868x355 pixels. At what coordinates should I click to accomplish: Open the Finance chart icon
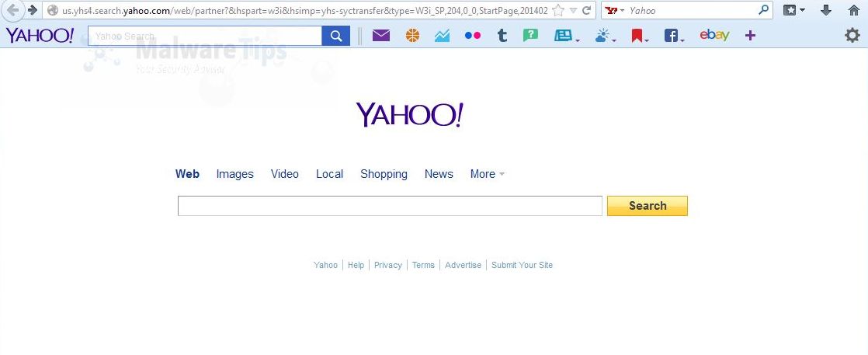[x=442, y=36]
